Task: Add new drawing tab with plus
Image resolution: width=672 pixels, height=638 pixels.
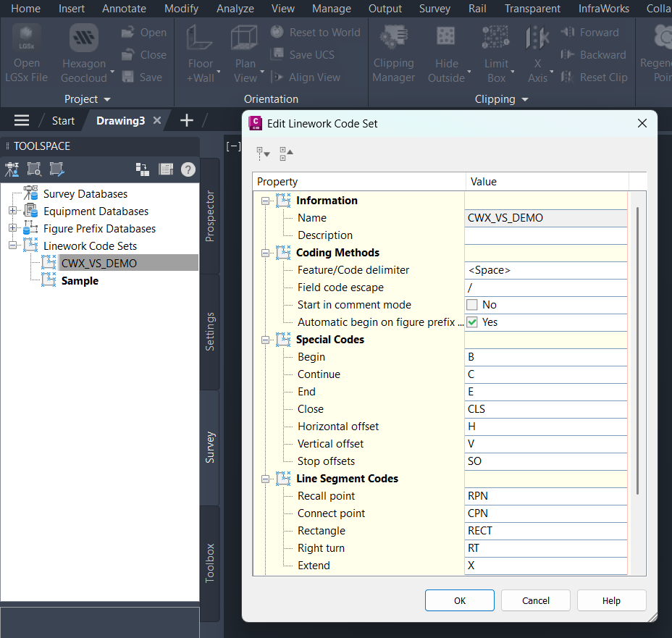Action: click(x=186, y=120)
